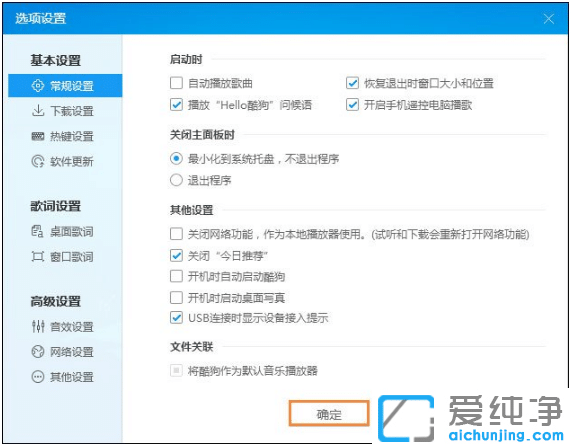Click the equalizer sliders icon beside 音效设置

(38, 327)
